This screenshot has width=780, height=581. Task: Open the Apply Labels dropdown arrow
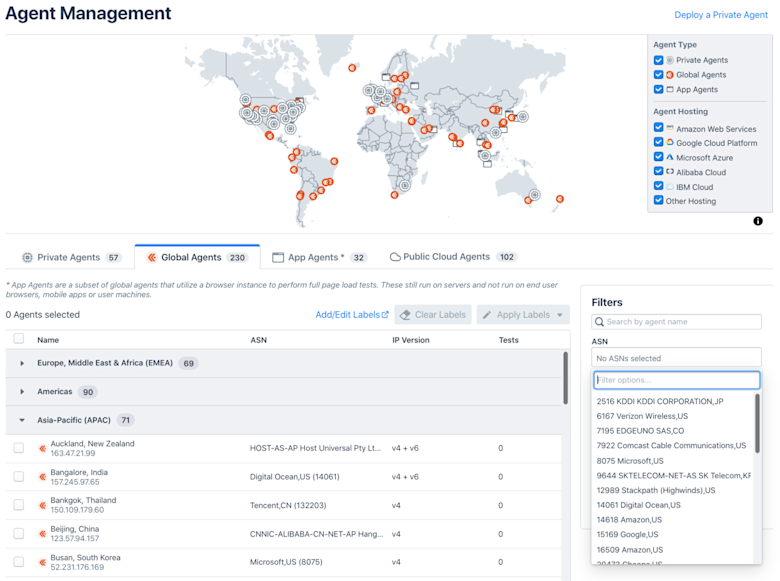click(560, 315)
